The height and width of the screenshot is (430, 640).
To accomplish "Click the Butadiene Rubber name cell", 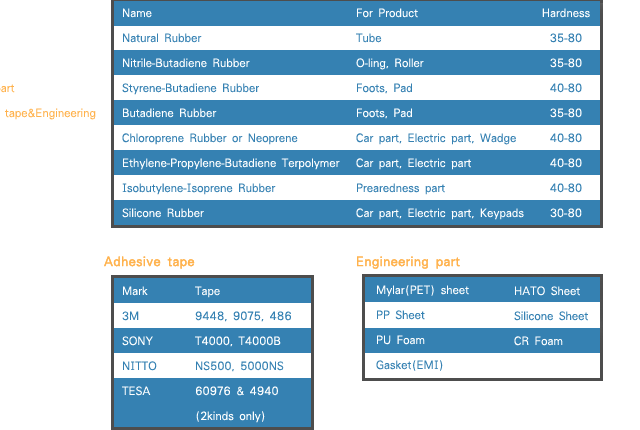I will (x=169, y=113).
